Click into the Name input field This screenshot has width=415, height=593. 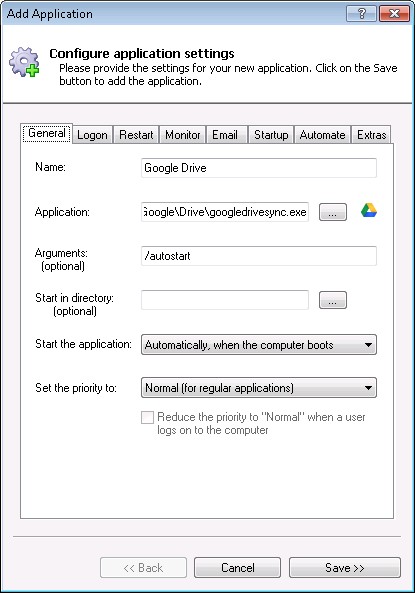(259, 168)
